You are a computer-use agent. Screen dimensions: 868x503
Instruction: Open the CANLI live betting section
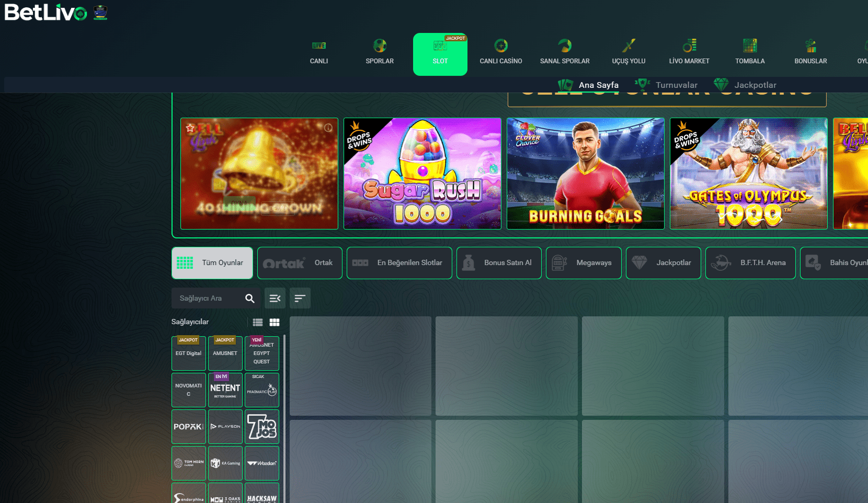tap(318, 53)
